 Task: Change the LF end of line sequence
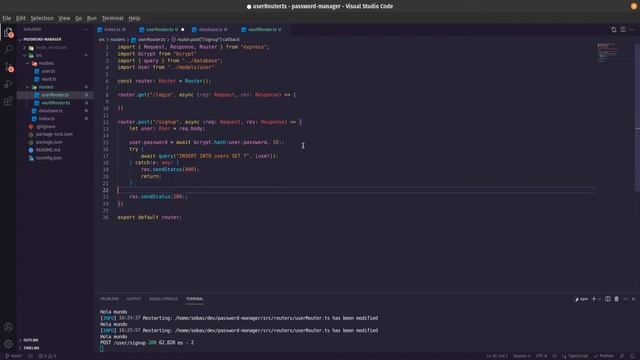click(554, 356)
